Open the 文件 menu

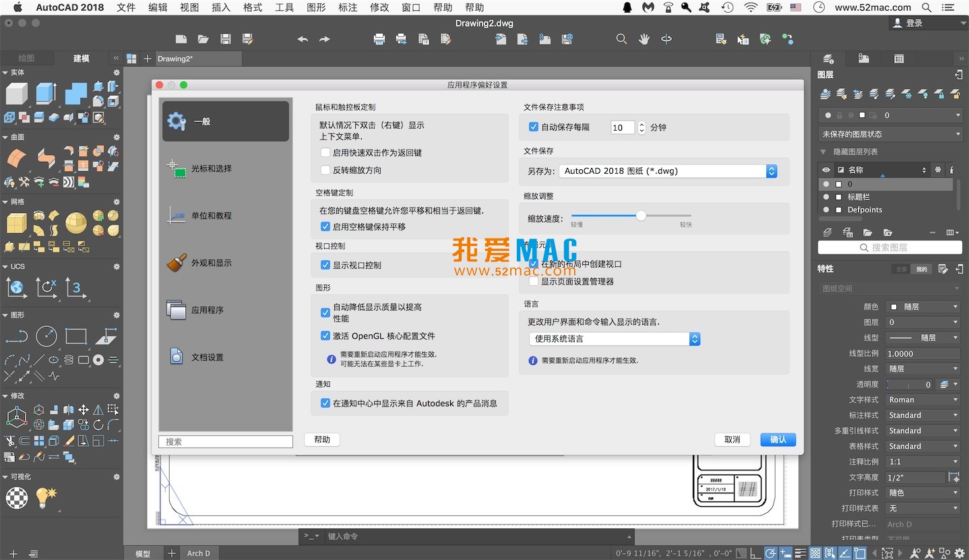click(x=126, y=7)
